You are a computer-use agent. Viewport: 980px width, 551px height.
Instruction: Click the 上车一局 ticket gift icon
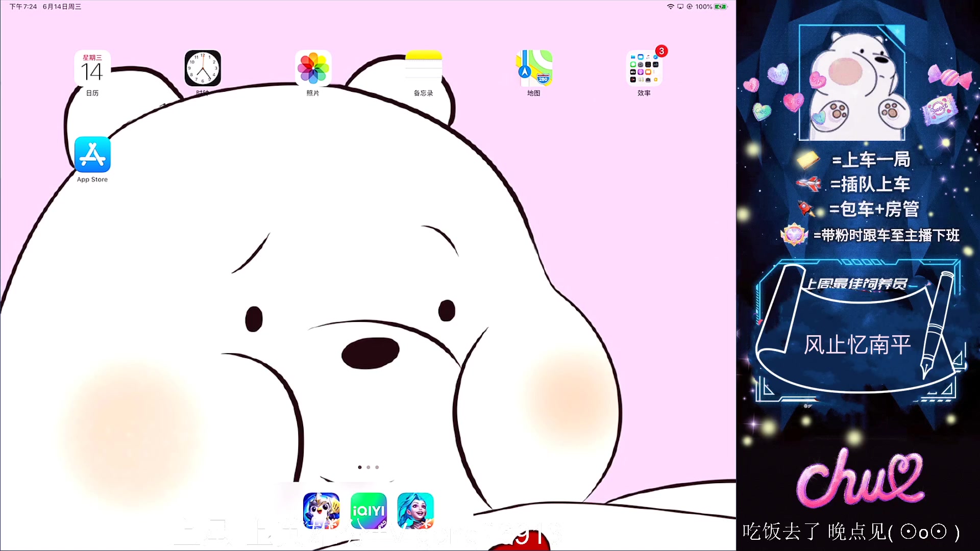pos(807,160)
